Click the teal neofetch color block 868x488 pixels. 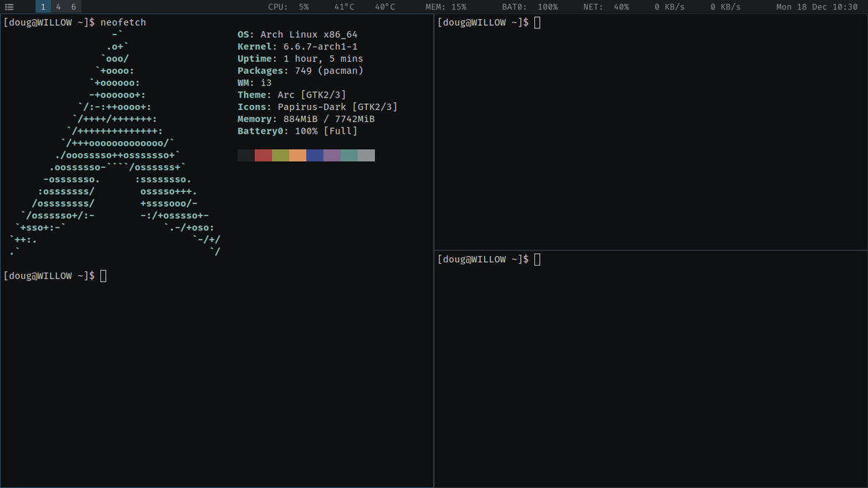(x=349, y=155)
